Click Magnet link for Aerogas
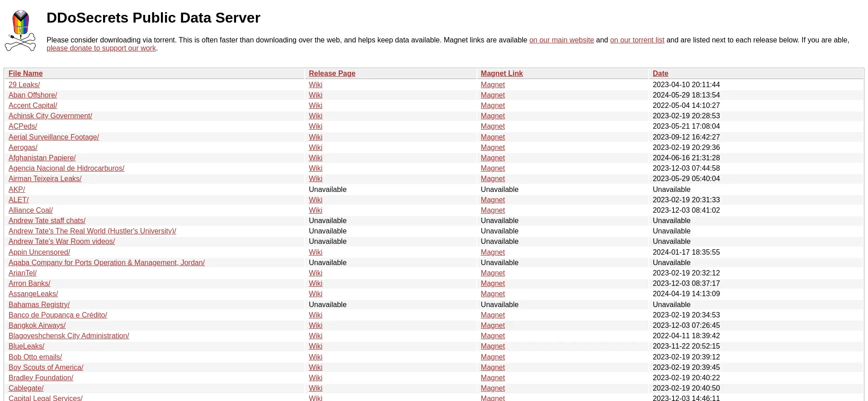Image resolution: width=868 pixels, height=401 pixels. click(x=493, y=147)
